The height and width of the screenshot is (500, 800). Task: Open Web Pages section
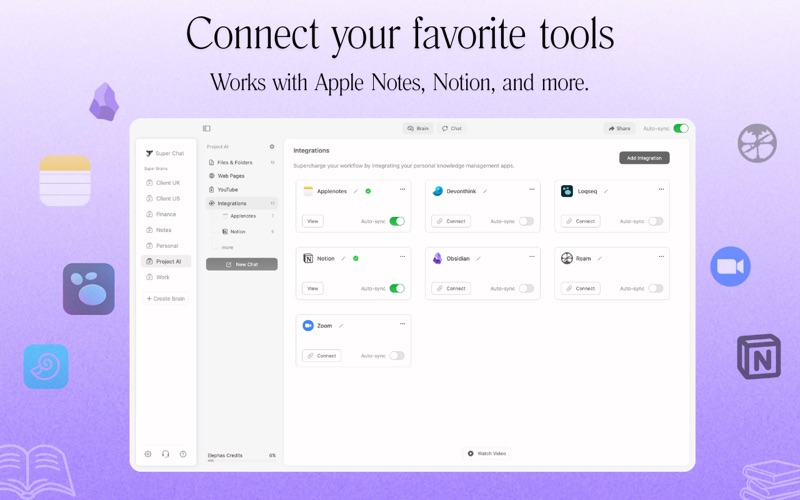coord(242,176)
